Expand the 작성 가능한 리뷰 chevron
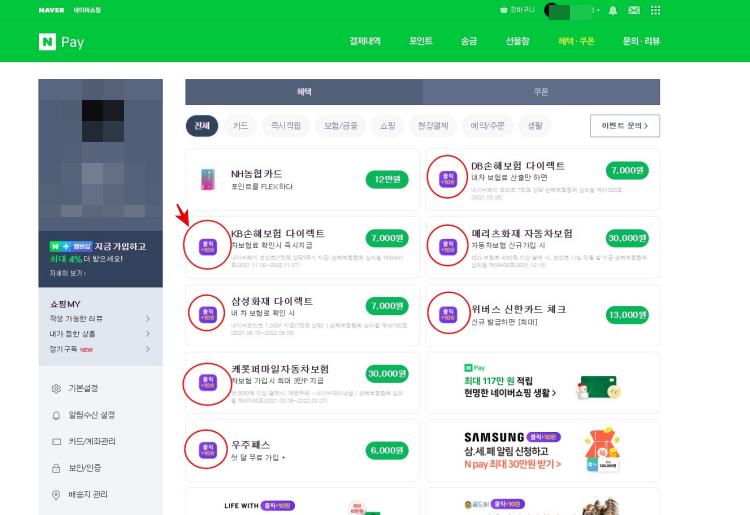This screenshot has width=750, height=515. pos(147,318)
